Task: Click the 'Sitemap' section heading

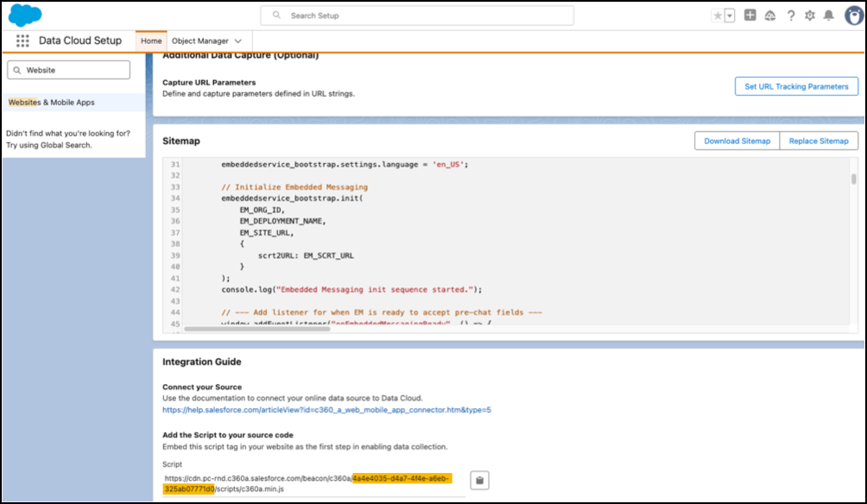Action: click(x=181, y=141)
